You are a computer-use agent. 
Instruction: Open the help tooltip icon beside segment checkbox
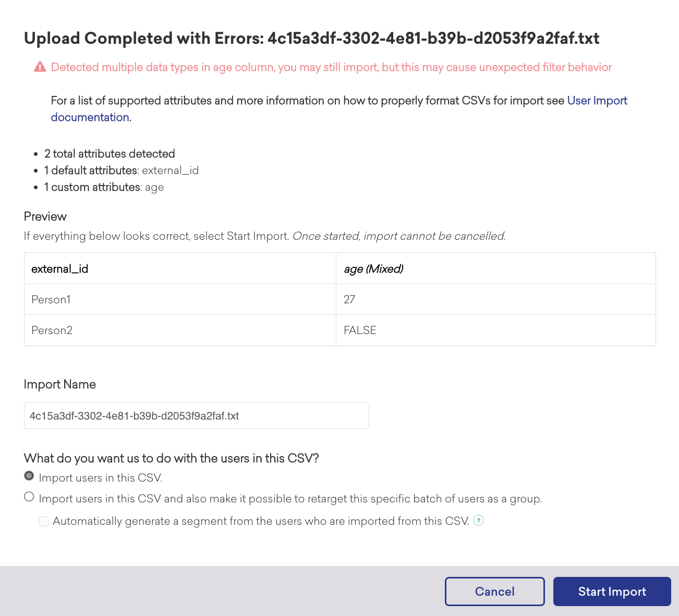478,520
